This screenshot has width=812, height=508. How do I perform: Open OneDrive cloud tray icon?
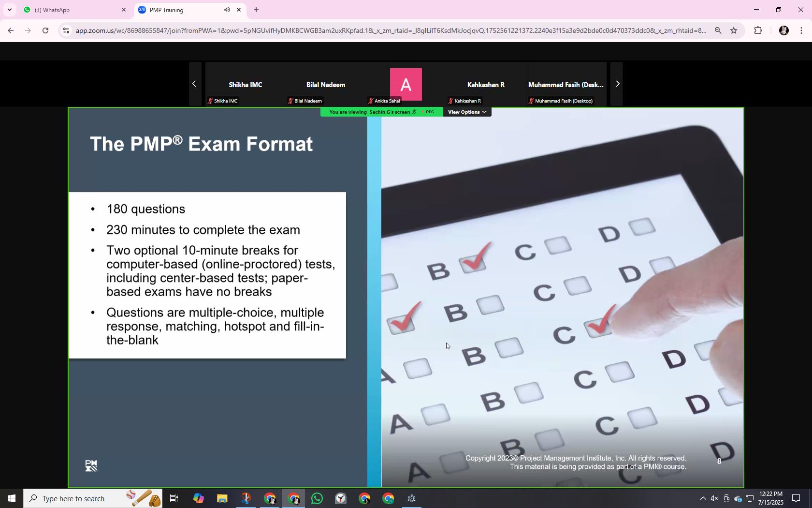click(x=738, y=498)
